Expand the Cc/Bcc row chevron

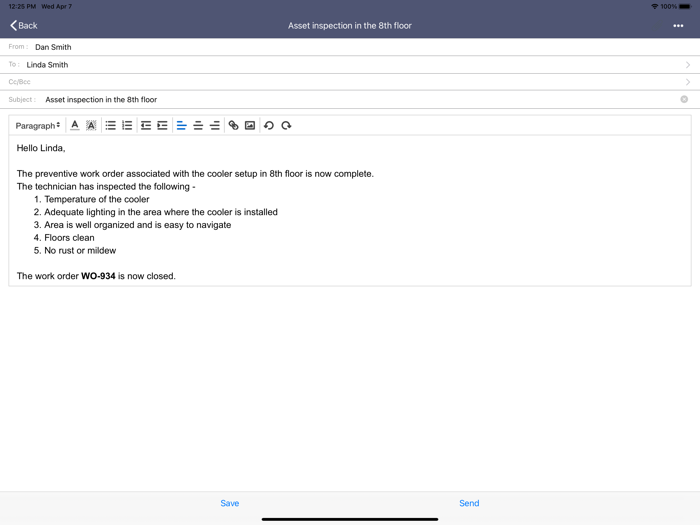click(688, 82)
